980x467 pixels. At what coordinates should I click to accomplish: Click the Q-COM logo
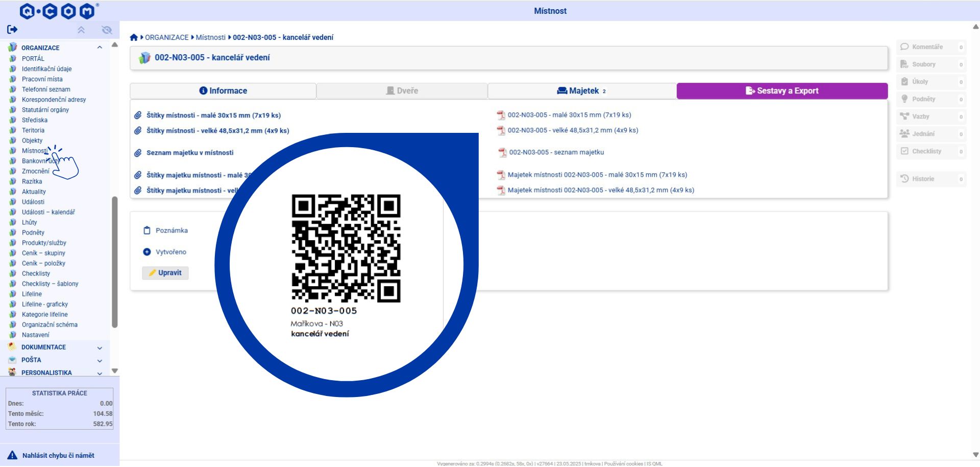coord(59,11)
